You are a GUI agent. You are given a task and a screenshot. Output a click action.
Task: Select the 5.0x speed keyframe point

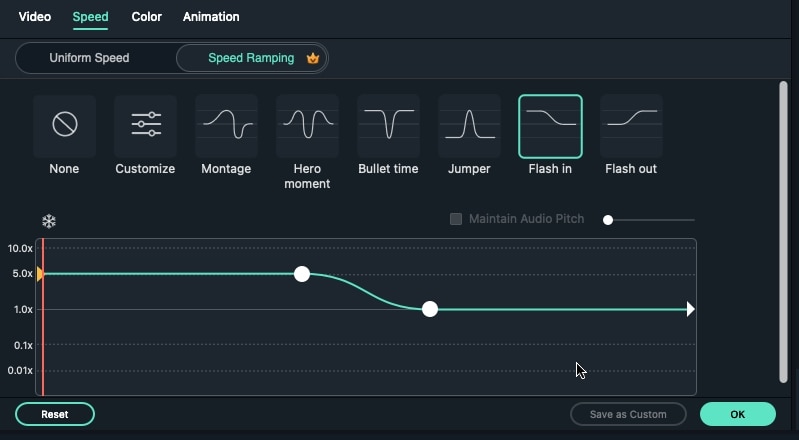tap(302, 274)
